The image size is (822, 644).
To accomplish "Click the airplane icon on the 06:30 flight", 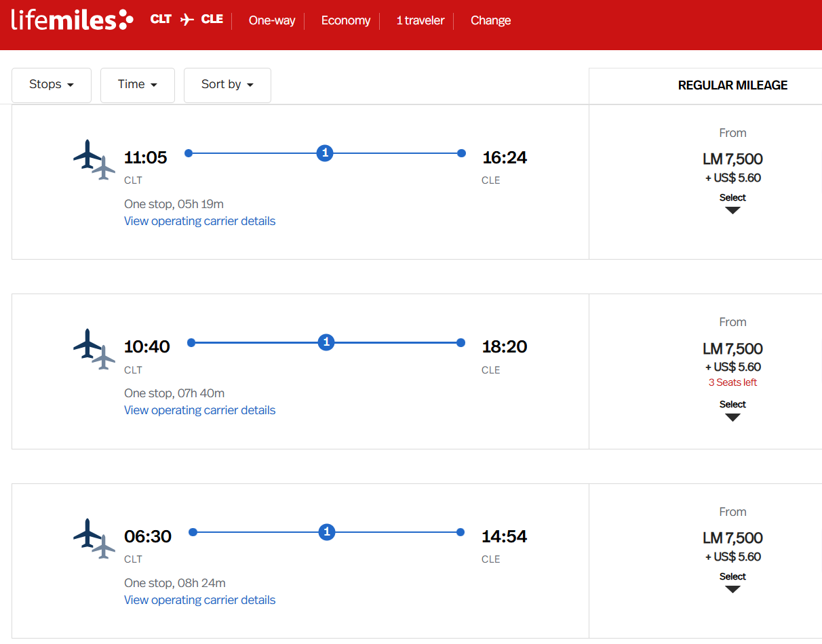I will (94, 539).
